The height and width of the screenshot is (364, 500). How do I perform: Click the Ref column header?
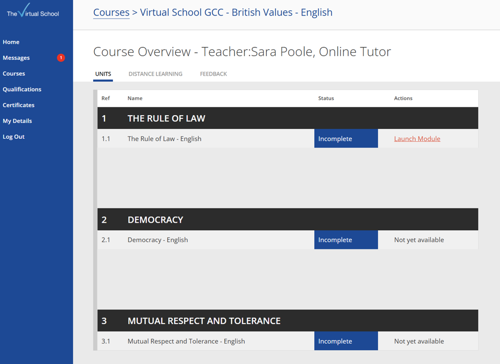[x=106, y=98]
